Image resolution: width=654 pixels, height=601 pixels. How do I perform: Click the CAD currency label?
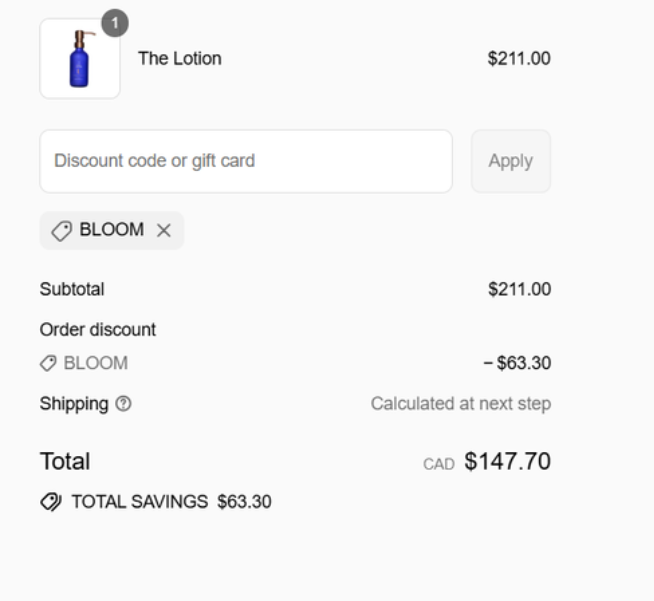click(439, 464)
